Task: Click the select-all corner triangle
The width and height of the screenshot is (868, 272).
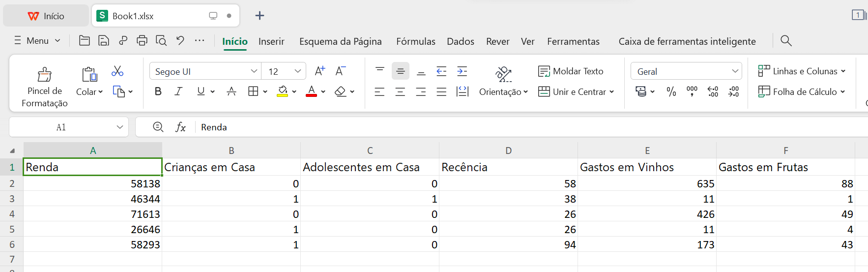Action: 12,151
